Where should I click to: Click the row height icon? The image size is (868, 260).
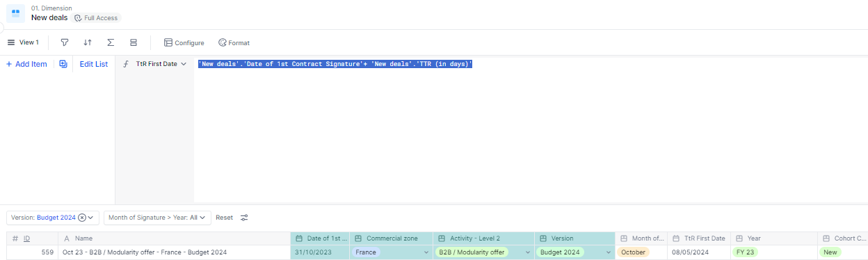pos(134,42)
